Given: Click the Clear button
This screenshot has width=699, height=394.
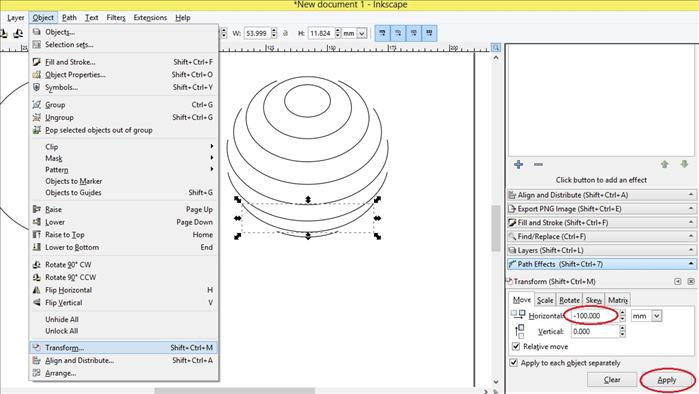Looking at the screenshot, I should 612,380.
